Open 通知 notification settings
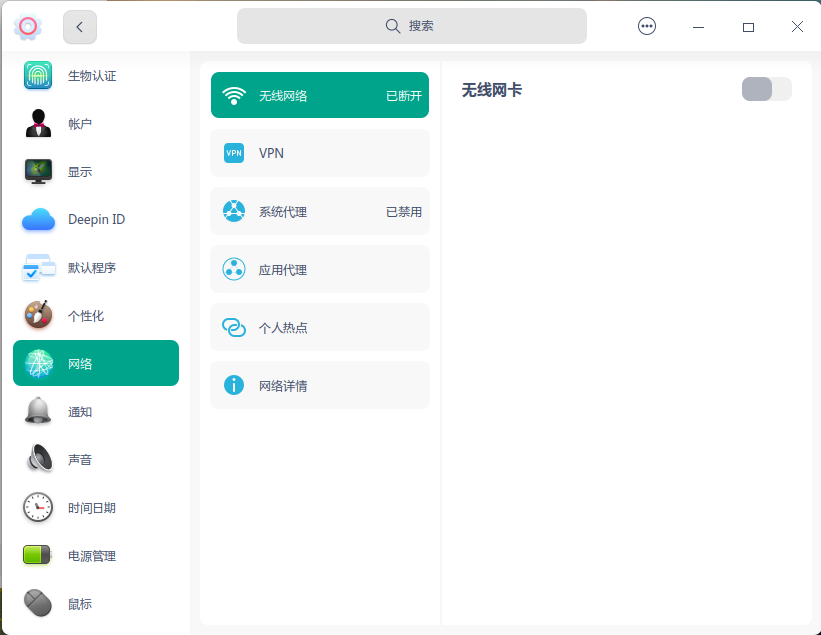The image size is (821, 635). [37, 411]
